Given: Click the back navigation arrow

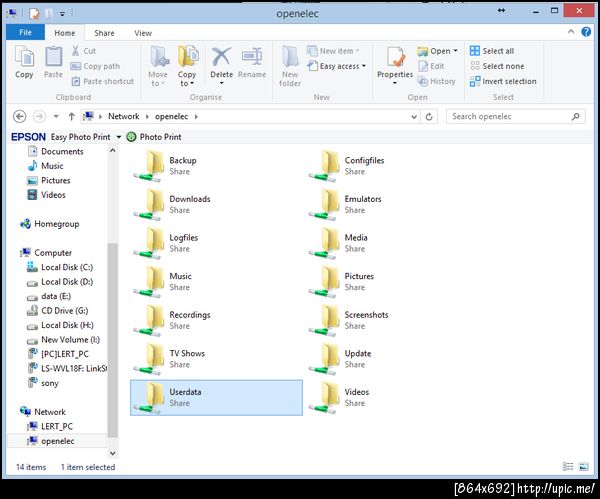Looking at the screenshot, I should point(20,116).
